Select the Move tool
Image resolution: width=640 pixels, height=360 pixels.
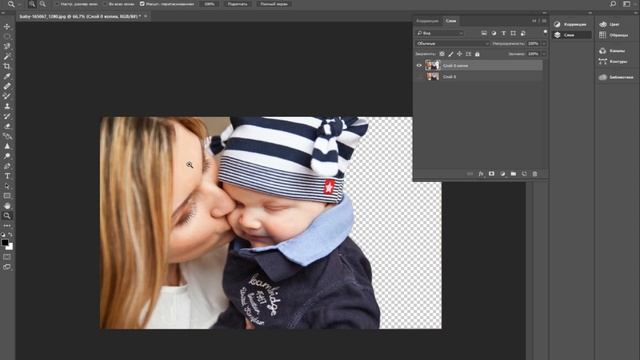click(x=7, y=27)
